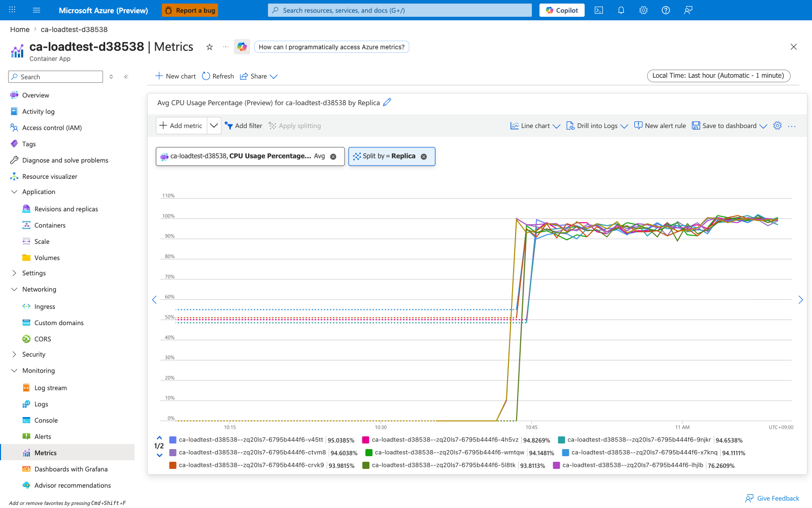
Task: Open the Azure portal hamburger menu
Action: pos(37,10)
